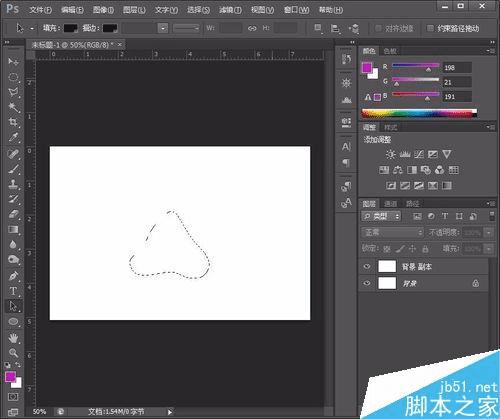Select the Blur tool
500x419 pixels.
(13, 245)
